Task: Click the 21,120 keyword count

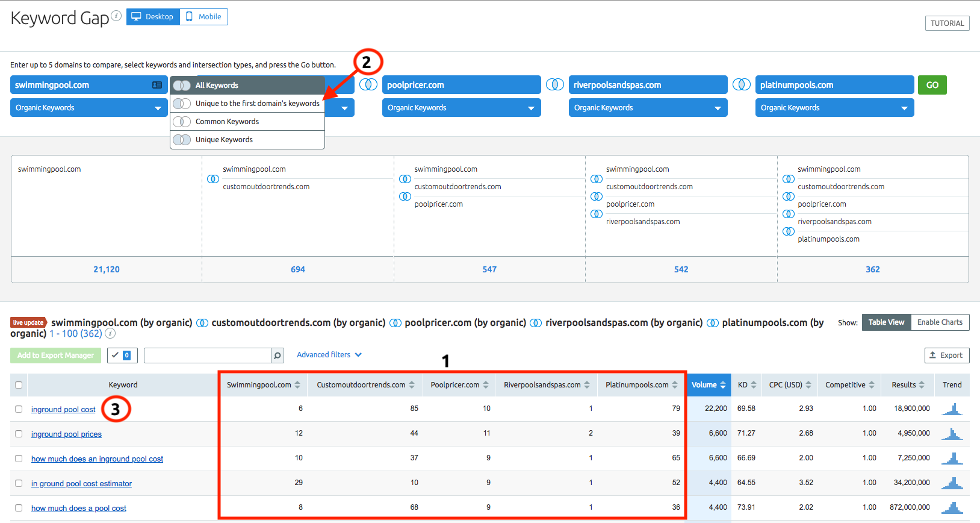Action: pos(107,269)
